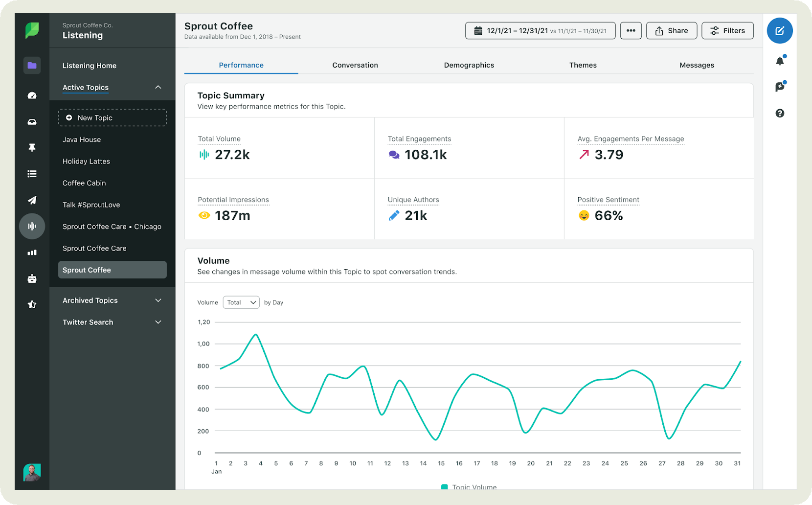The height and width of the screenshot is (505, 812).
Task: Expand the Archived Topics section
Action: [158, 300]
